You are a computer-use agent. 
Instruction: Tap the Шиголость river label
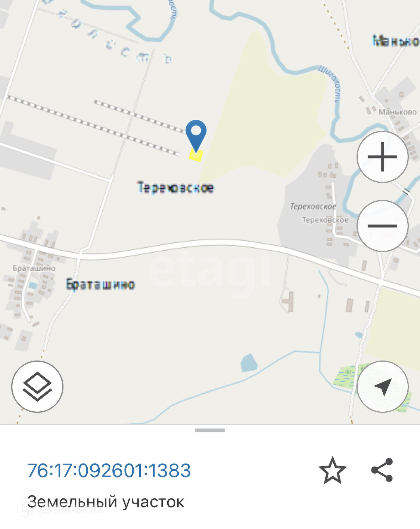coord(329,84)
